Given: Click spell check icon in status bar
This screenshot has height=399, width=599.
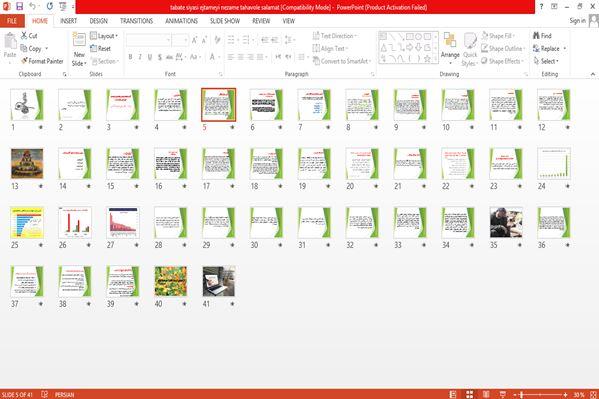Looking at the screenshot, I should tap(44, 394).
